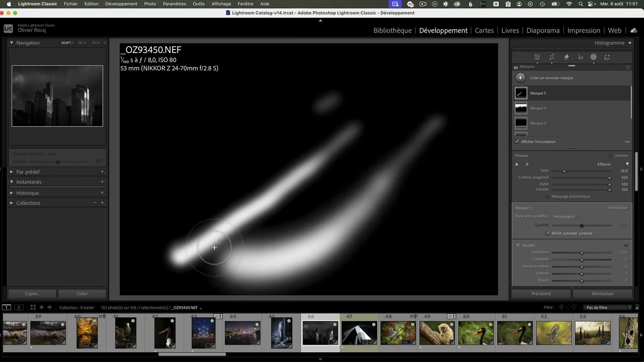Open filmstrip grid view icon
This screenshot has width=644, height=362.
pos(33,307)
